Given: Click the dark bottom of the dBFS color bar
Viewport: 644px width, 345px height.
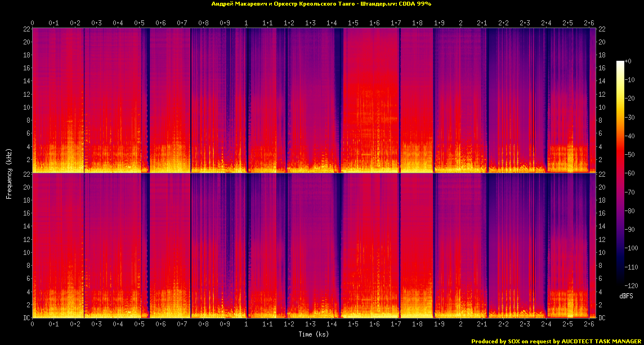Looking at the screenshot, I should (x=620, y=284).
